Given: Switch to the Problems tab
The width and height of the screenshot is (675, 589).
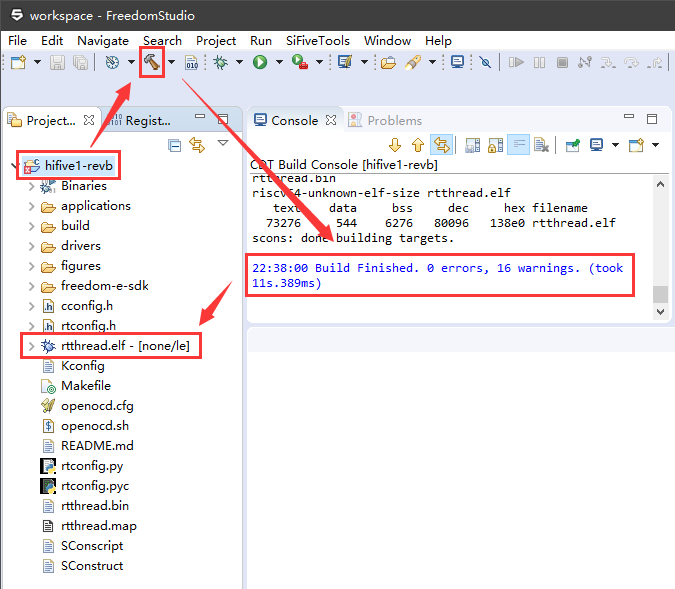Looking at the screenshot, I should tap(385, 121).
